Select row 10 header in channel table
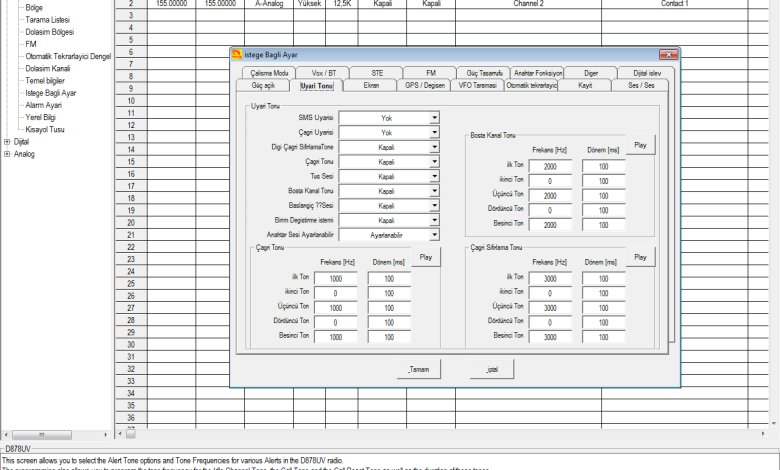This screenshot has width=780, height=470. (131, 100)
